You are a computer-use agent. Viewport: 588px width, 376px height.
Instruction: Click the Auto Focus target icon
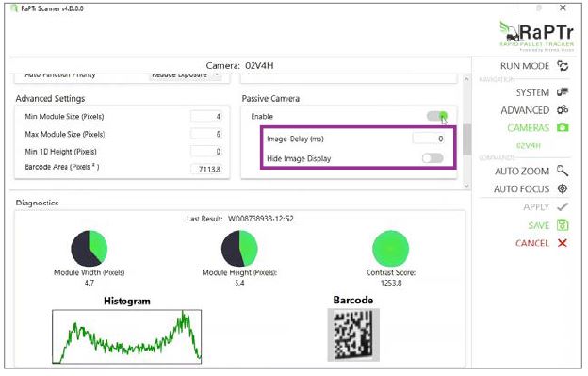pos(563,188)
